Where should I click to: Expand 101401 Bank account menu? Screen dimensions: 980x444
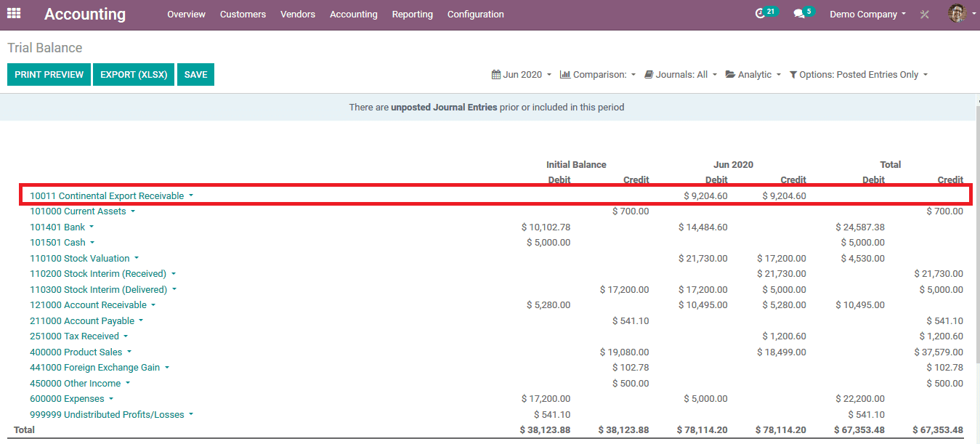(x=62, y=227)
